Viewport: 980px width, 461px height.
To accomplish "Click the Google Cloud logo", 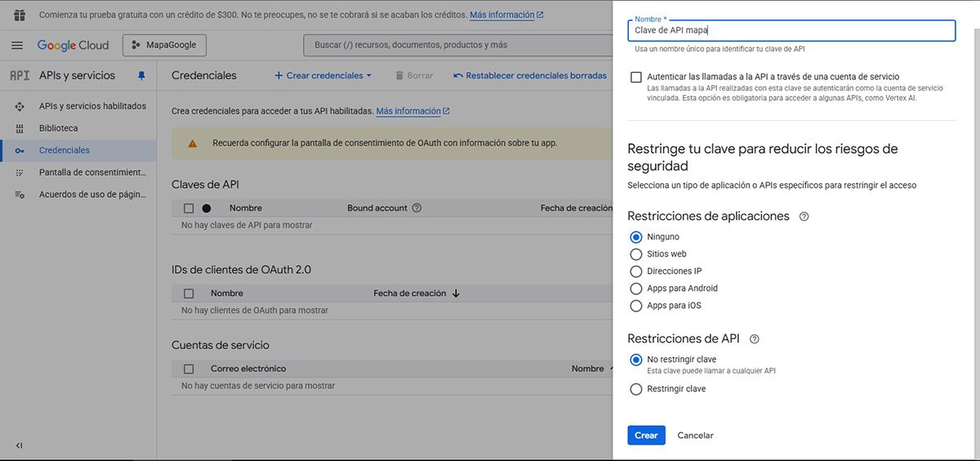I will click(x=73, y=45).
